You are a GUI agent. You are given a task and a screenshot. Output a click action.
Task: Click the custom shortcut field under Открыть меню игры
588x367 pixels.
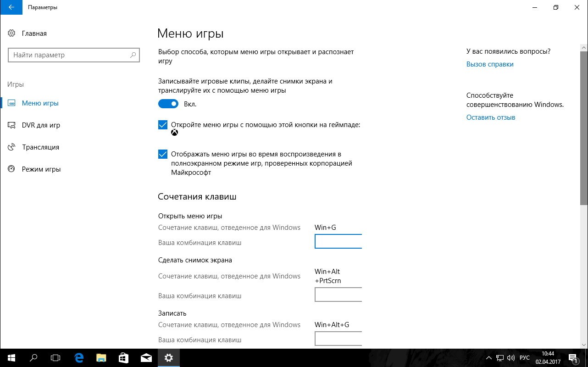click(x=338, y=241)
